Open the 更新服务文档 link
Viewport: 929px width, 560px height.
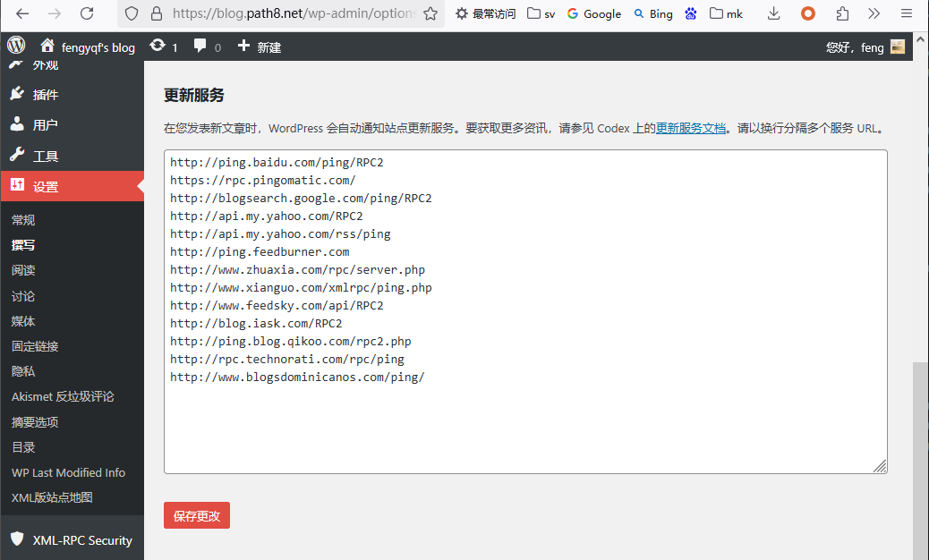[x=691, y=128]
